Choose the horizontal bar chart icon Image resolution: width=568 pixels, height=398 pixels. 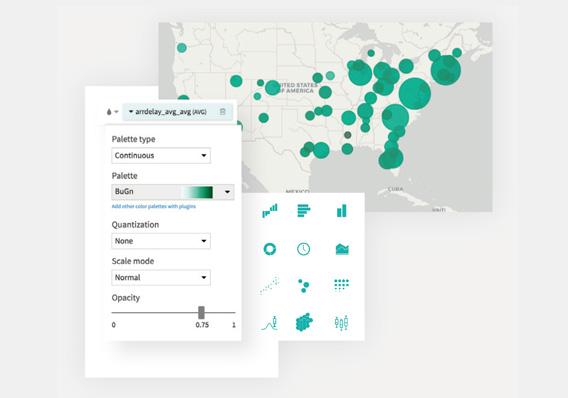click(x=304, y=210)
